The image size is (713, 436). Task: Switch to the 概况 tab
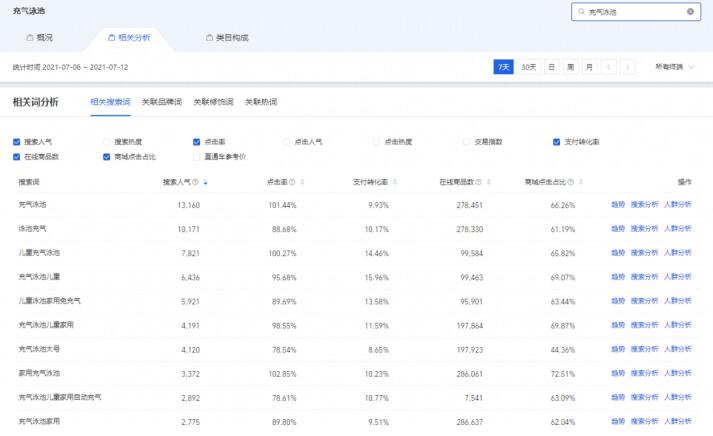click(40, 38)
